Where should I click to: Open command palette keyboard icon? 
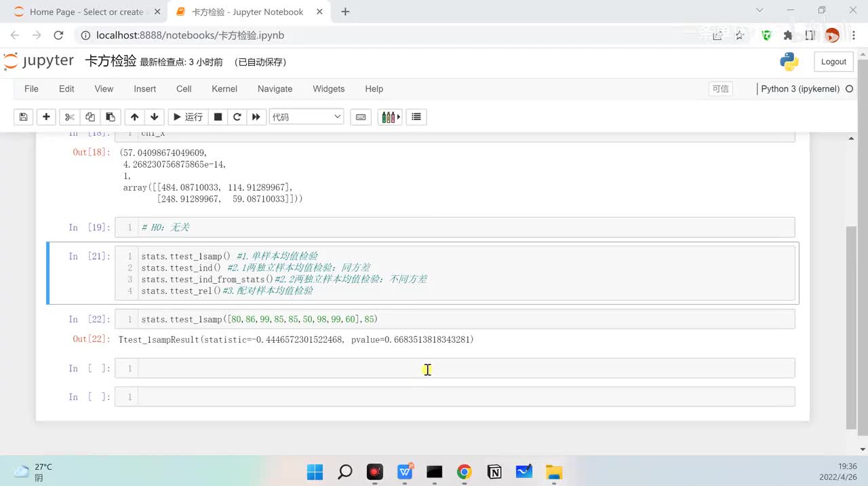(361, 117)
